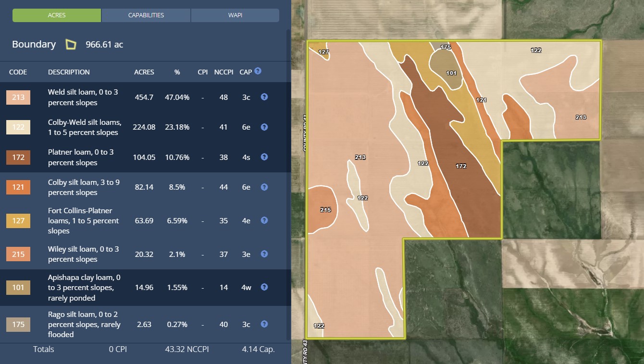The width and height of the screenshot is (644, 364).
Task: Click the 215 soil zone on the map
Action: tap(323, 209)
